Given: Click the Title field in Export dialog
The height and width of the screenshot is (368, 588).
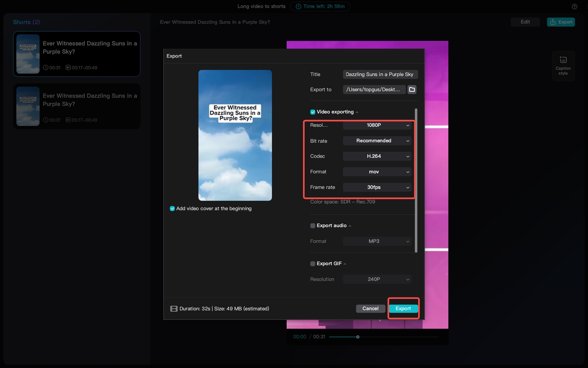Looking at the screenshot, I should 380,75.
